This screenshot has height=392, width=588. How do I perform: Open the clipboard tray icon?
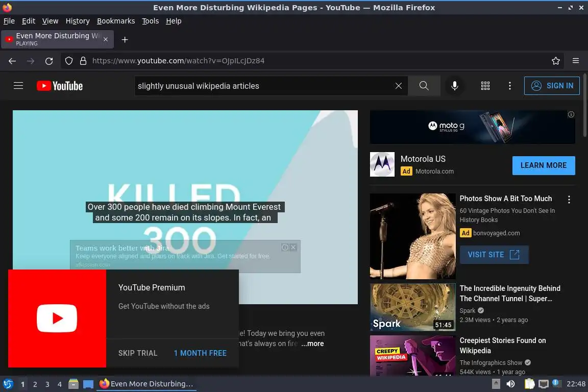pyautogui.click(x=529, y=384)
